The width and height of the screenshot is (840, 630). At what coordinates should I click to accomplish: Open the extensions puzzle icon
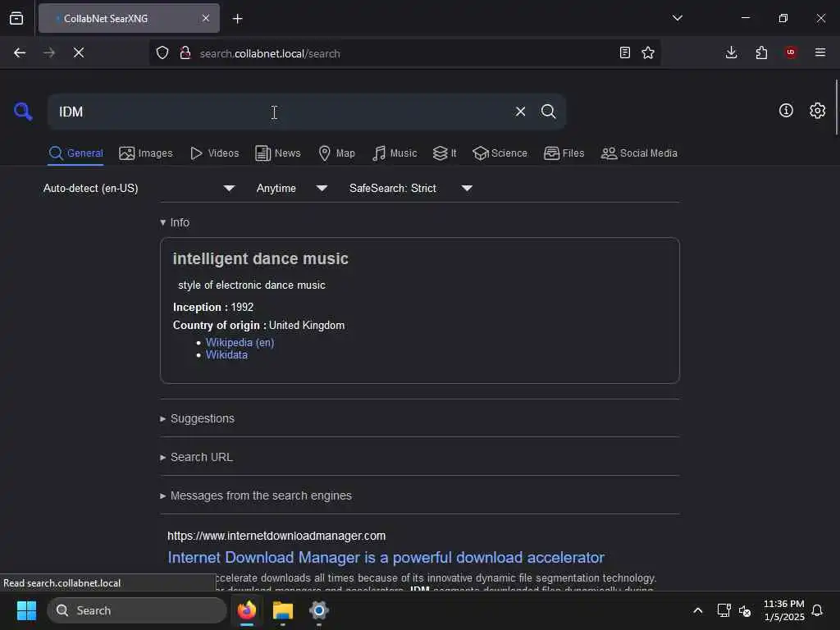[761, 52]
